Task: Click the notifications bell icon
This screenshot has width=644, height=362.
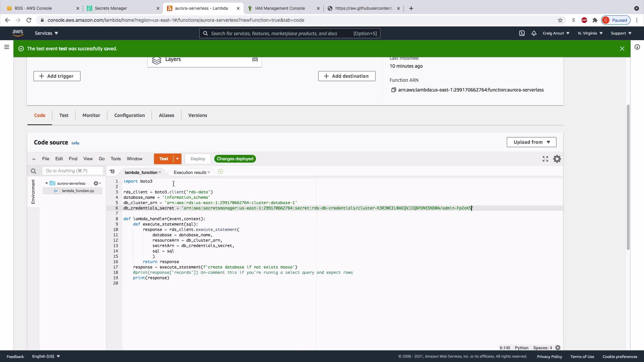Action: click(x=534, y=33)
